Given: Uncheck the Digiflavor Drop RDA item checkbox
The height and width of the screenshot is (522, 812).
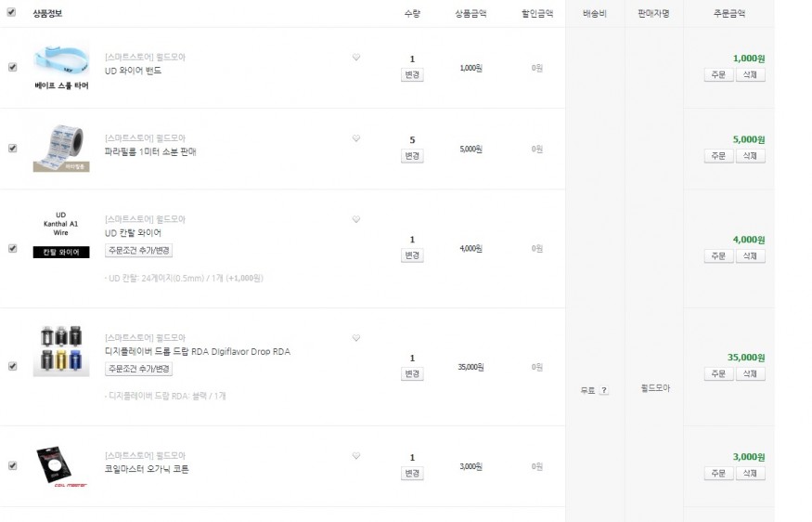Looking at the screenshot, I should (12, 366).
